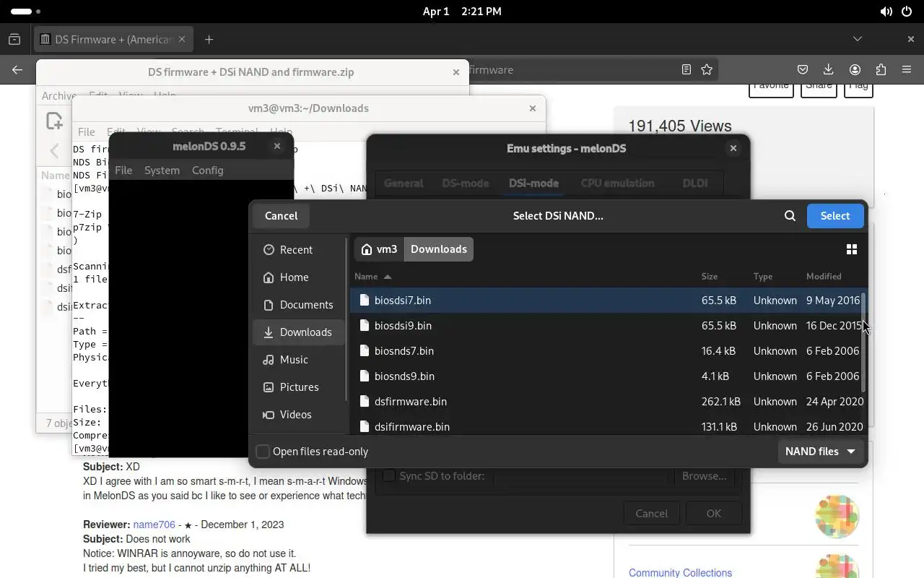
Task: Click home icon of vm3 breadcrumb
Action: (367, 249)
